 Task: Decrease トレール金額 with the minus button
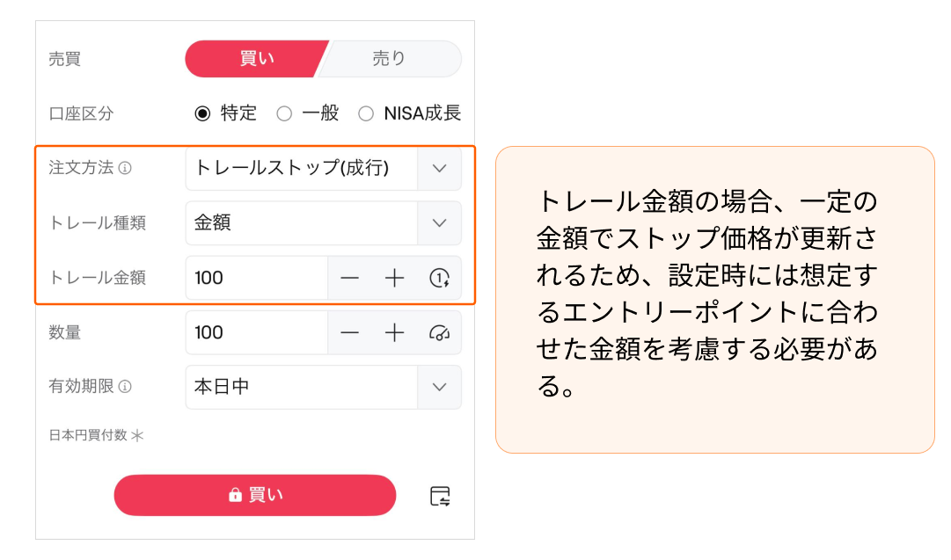(x=350, y=278)
